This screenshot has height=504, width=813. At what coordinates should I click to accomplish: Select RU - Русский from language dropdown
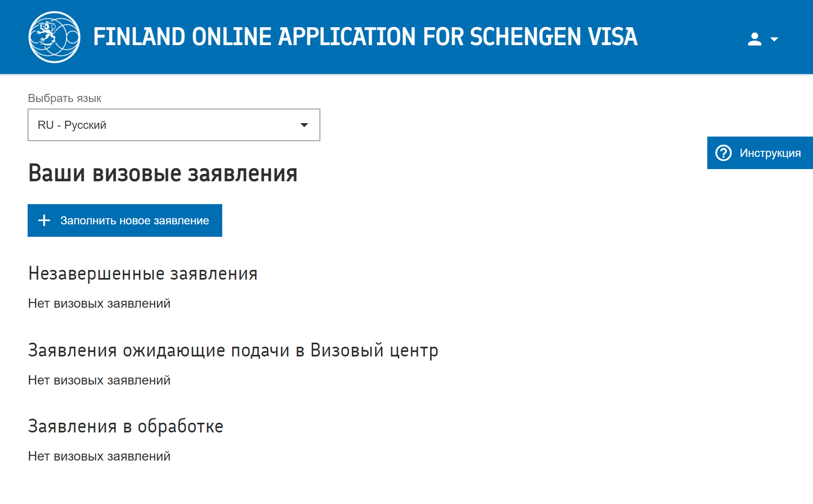click(x=174, y=125)
